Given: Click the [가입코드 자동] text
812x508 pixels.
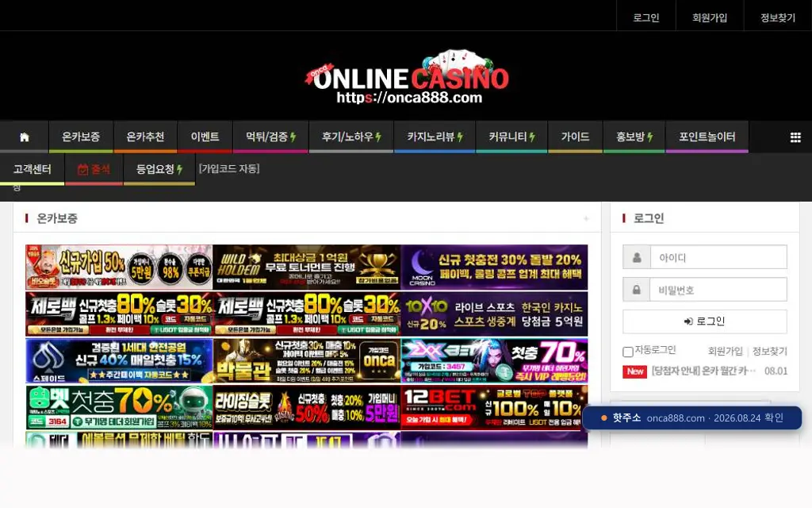Looking at the screenshot, I should (229, 168).
